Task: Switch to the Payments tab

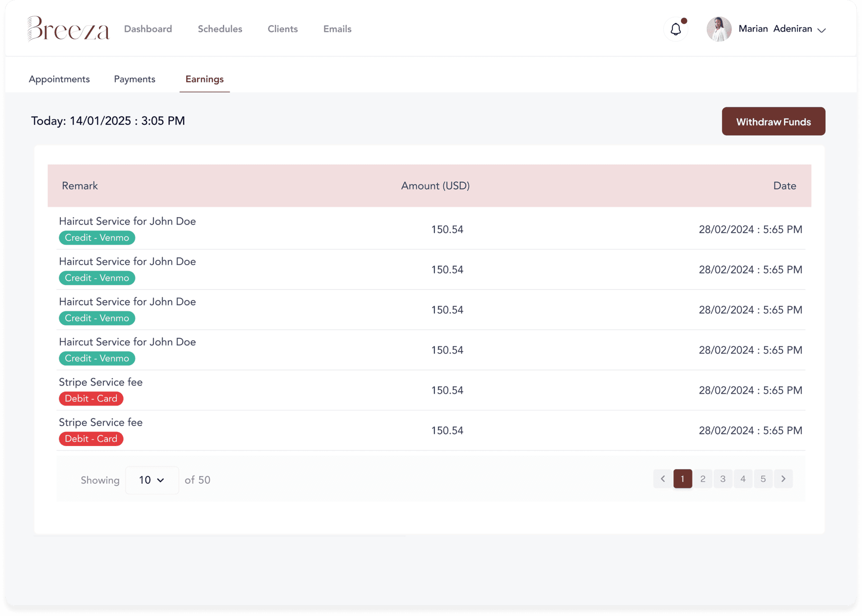Action: pyautogui.click(x=134, y=79)
